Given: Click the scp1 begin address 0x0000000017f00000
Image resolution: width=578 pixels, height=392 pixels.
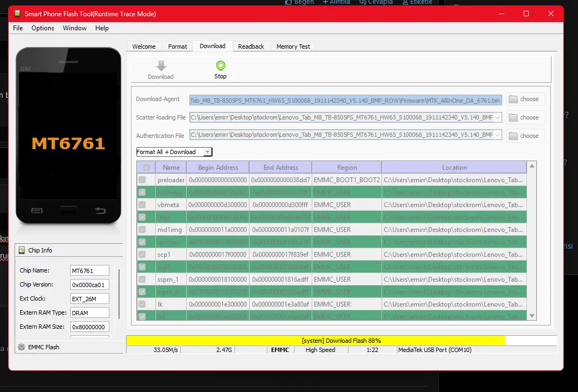Looking at the screenshot, I should coord(218,254).
